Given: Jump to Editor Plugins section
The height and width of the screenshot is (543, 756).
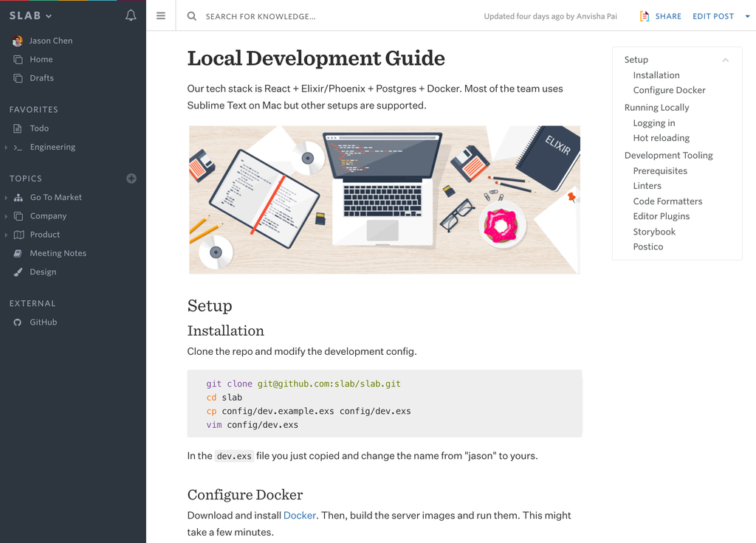Looking at the screenshot, I should (x=661, y=216).
